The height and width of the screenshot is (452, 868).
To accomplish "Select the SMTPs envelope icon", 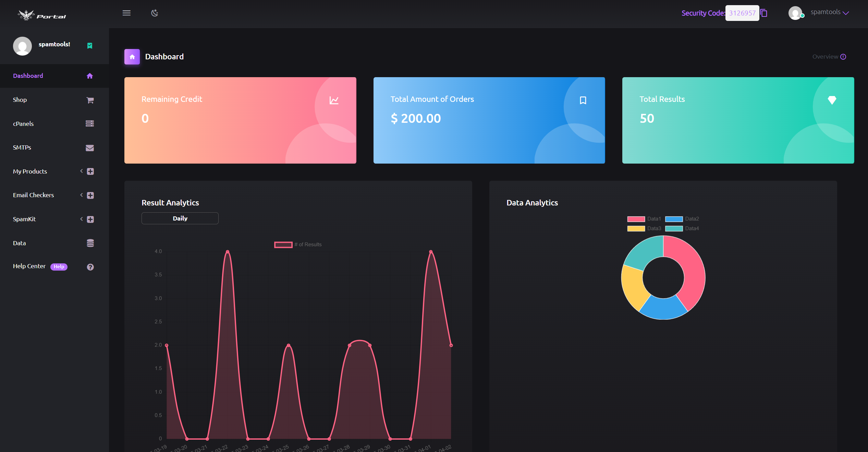I will click(90, 147).
